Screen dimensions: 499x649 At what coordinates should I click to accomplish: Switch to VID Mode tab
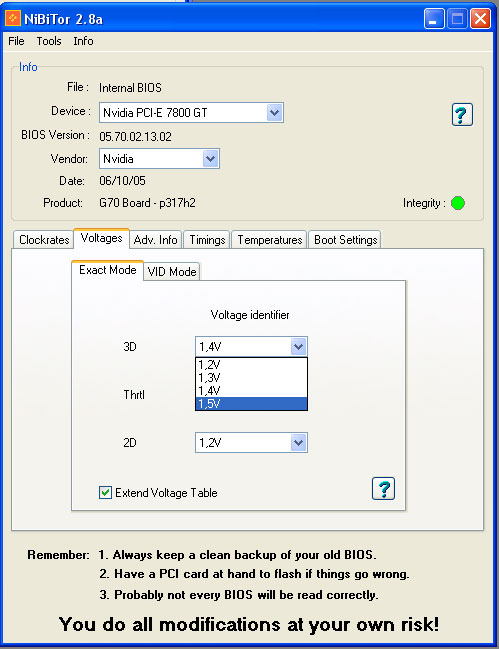[x=172, y=272]
